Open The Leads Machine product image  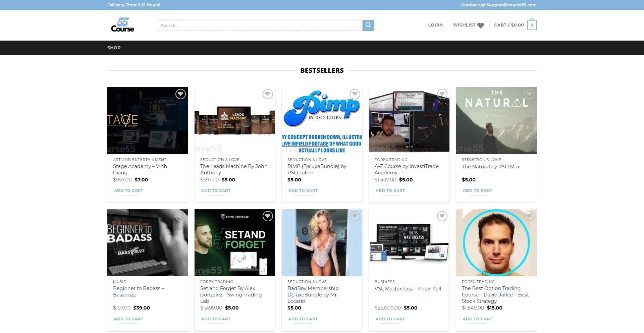click(x=235, y=121)
